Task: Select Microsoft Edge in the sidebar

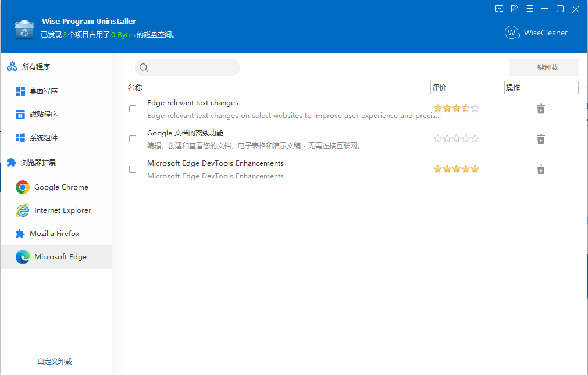Action: (56, 257)
